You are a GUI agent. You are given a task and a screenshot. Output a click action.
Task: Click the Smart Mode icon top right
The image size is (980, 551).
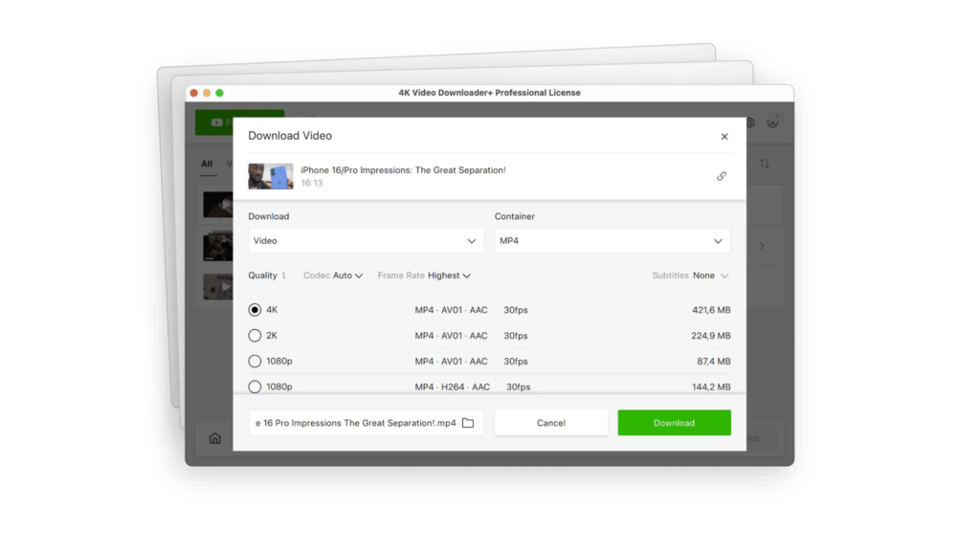click(773, 122)
